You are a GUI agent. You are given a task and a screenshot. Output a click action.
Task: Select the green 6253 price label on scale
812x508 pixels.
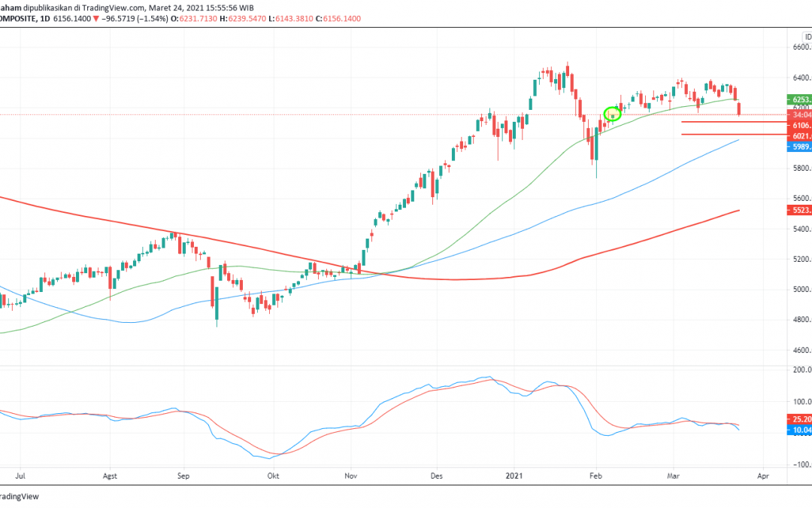(798, 99)
